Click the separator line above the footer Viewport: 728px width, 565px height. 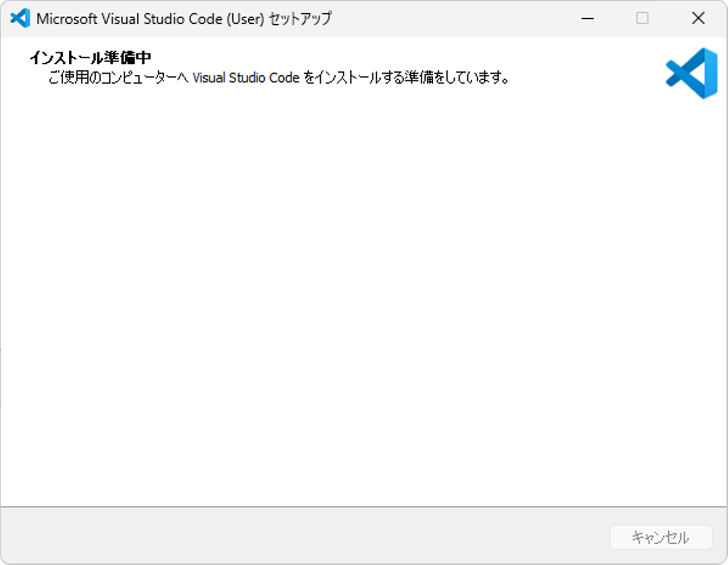[x=364, y=506]
